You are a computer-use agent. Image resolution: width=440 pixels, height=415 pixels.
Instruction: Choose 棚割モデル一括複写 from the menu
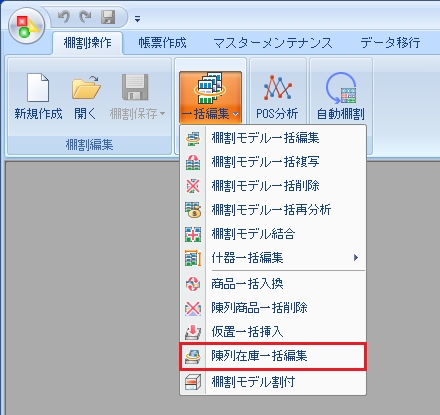coord(273,162)
